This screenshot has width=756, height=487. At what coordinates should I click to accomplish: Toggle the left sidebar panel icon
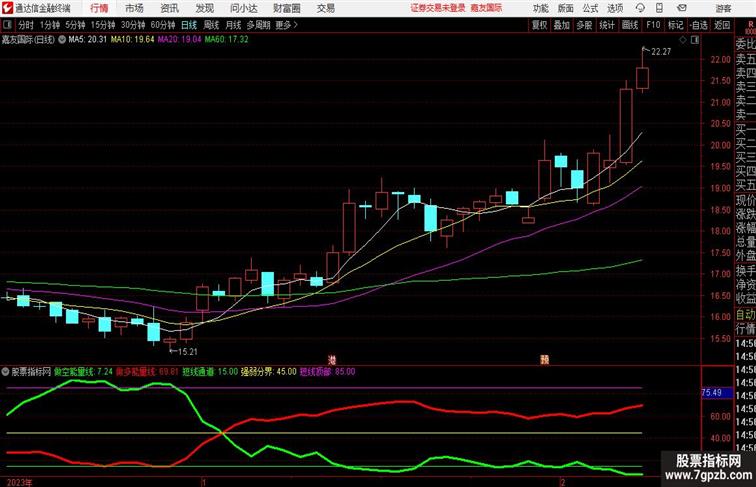coord(7,25)
